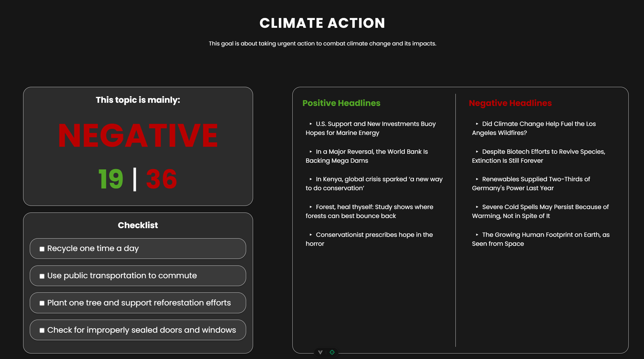Enable 'Plant one tree' reforestation checkbox

point(42,303)
